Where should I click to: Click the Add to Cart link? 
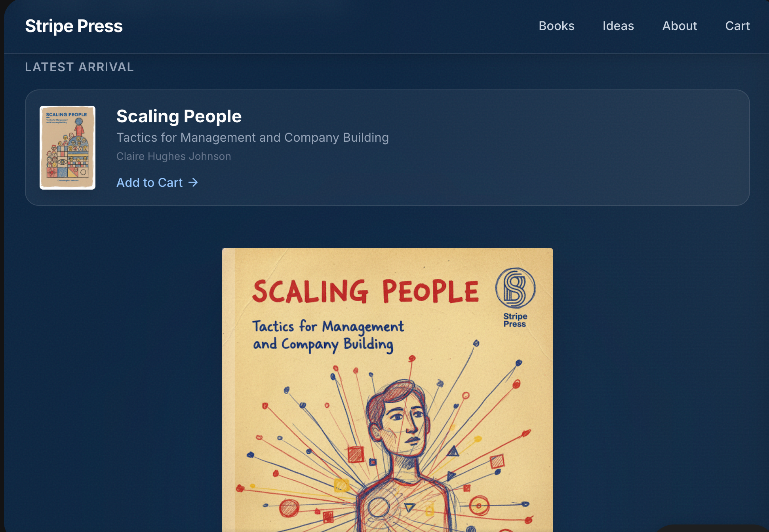coord(157,182)
